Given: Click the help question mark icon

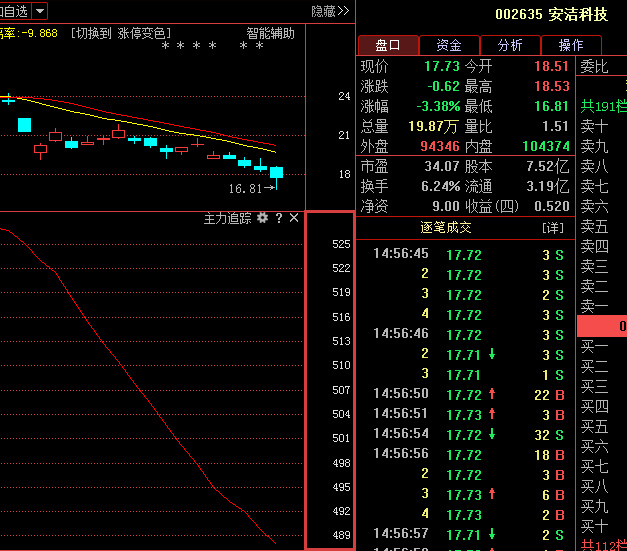Looking at the screenshot, I should pyautogui.click(x=279, y=217).
